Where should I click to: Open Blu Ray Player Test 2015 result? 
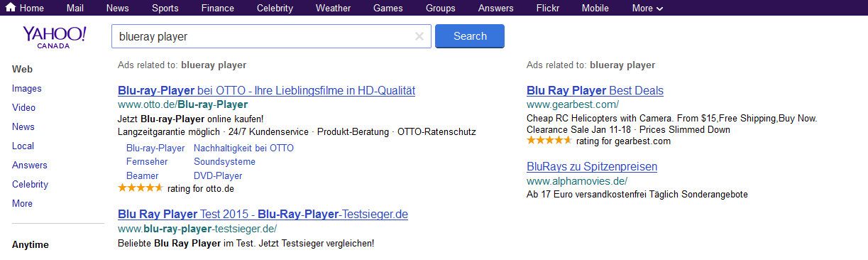(x=263, y=214)
